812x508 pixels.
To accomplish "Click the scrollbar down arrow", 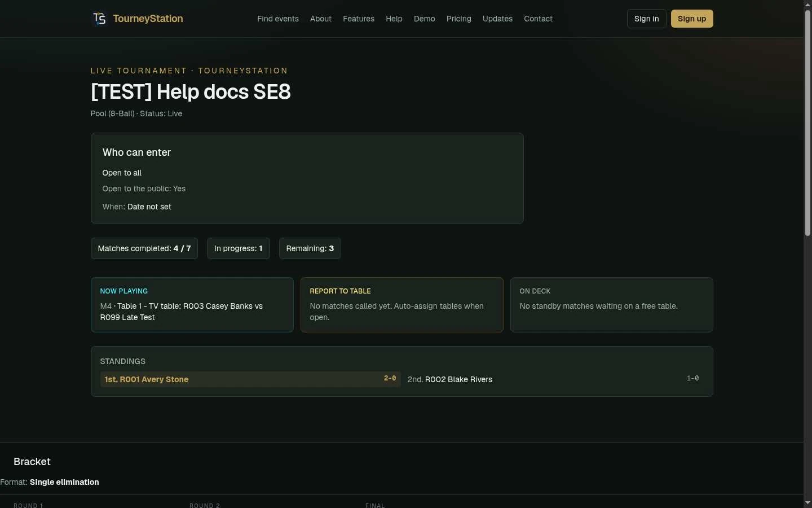I will [x=807, y=503].
